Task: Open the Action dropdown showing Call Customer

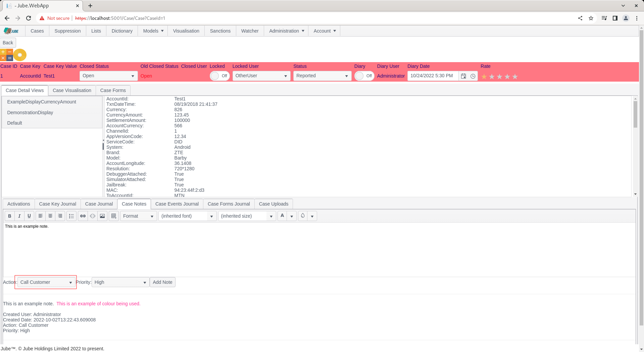Action: point(46,282)
